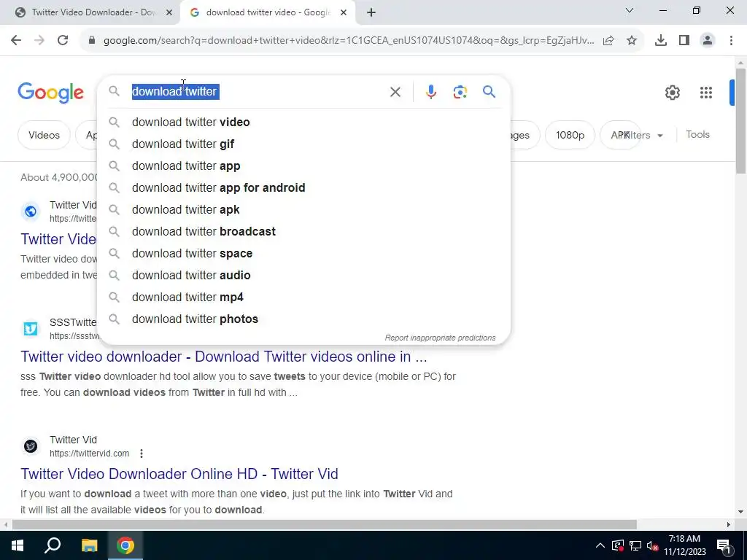Image resolution: width=747 pixels, height=560 pixels.
Task: Close the Twitter Video Downloader tab
Action: coord(169,13)
